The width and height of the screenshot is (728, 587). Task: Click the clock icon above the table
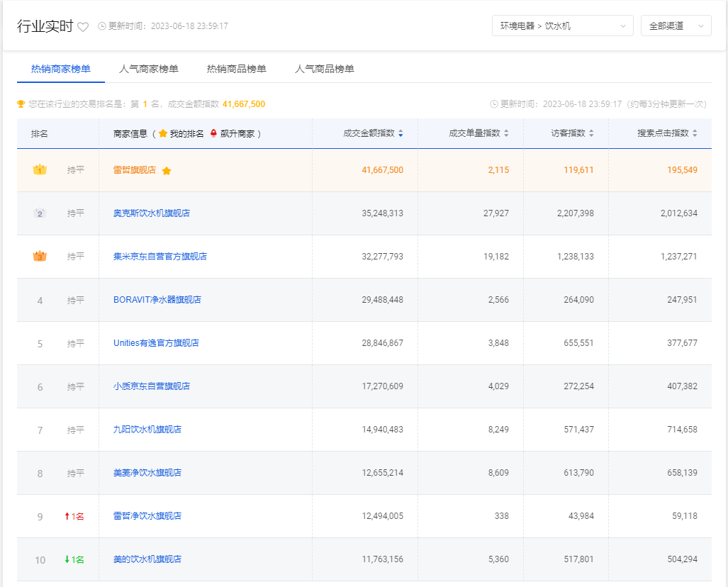[494, 104]
